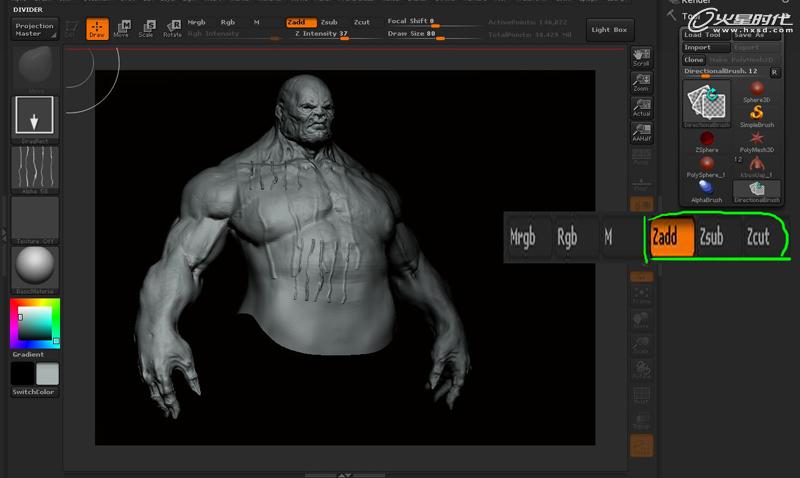Enable Zsub in the top toolbar
The height and width of the screenshot is (478, 800).
(x=329, y=21)
